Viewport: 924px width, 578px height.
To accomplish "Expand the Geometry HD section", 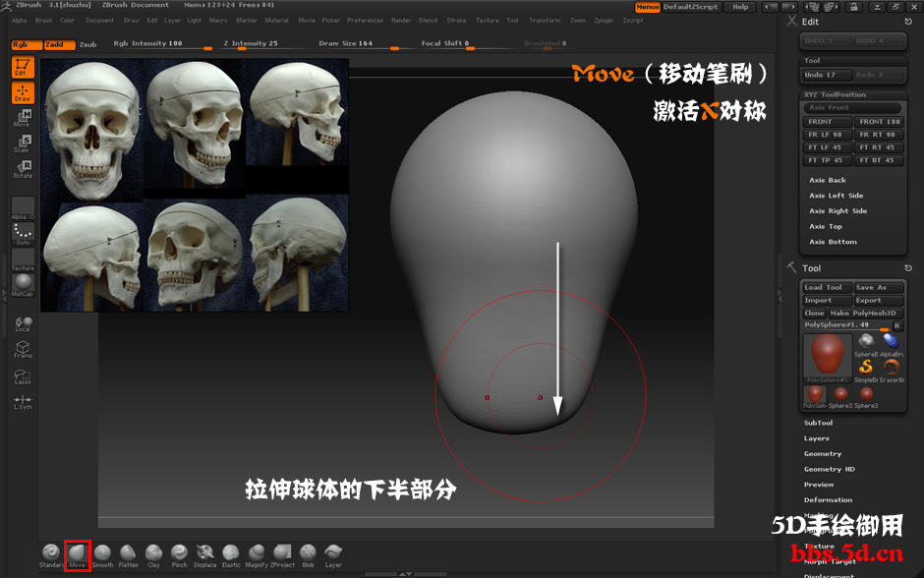I will click(x=829, y=469).
